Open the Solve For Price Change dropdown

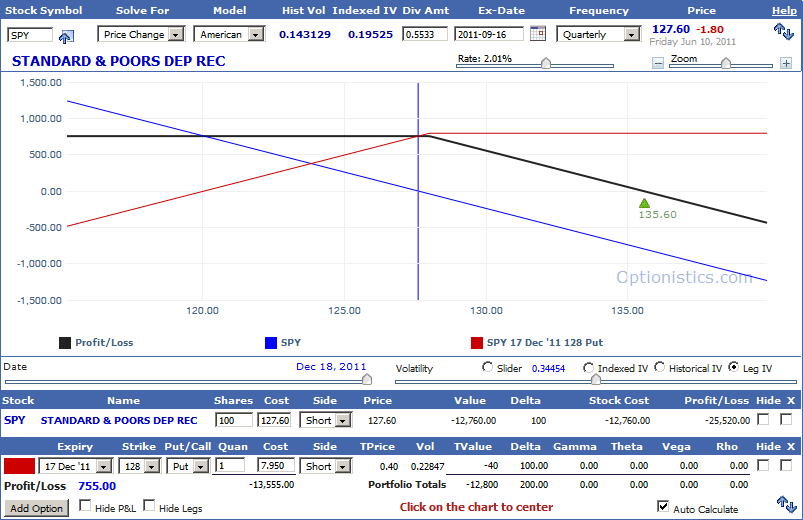[141, 34]
